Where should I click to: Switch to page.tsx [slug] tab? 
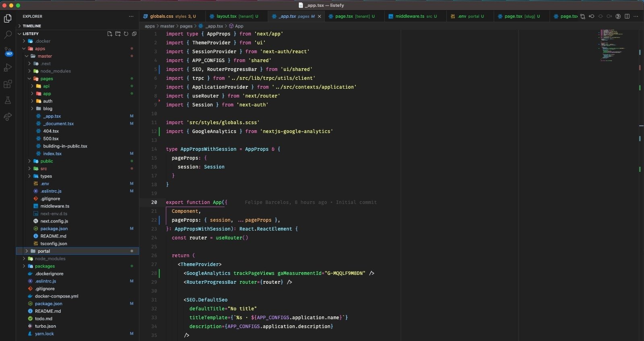522,17
